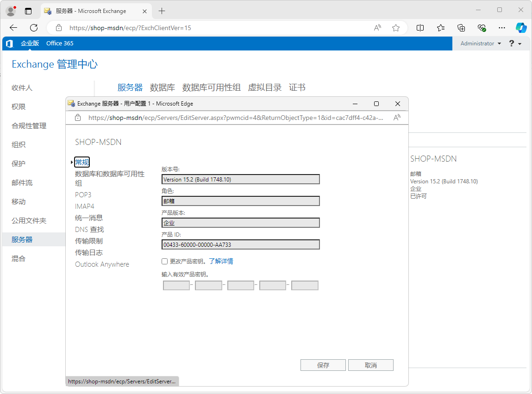This screenshot has width=532, height=394.
Task: Open the 虚拟目录 tab
Action: tap(265, 88)
